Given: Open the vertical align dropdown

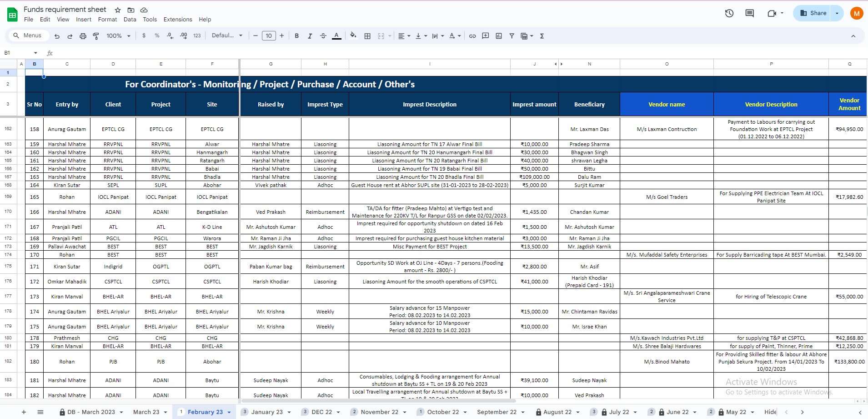Looking at the screenshot, I should 421,36.
